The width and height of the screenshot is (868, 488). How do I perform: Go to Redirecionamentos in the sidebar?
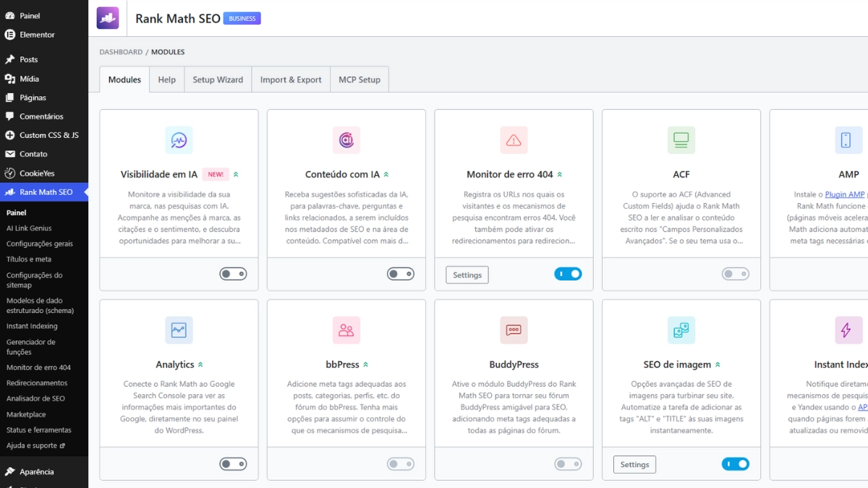37,383
